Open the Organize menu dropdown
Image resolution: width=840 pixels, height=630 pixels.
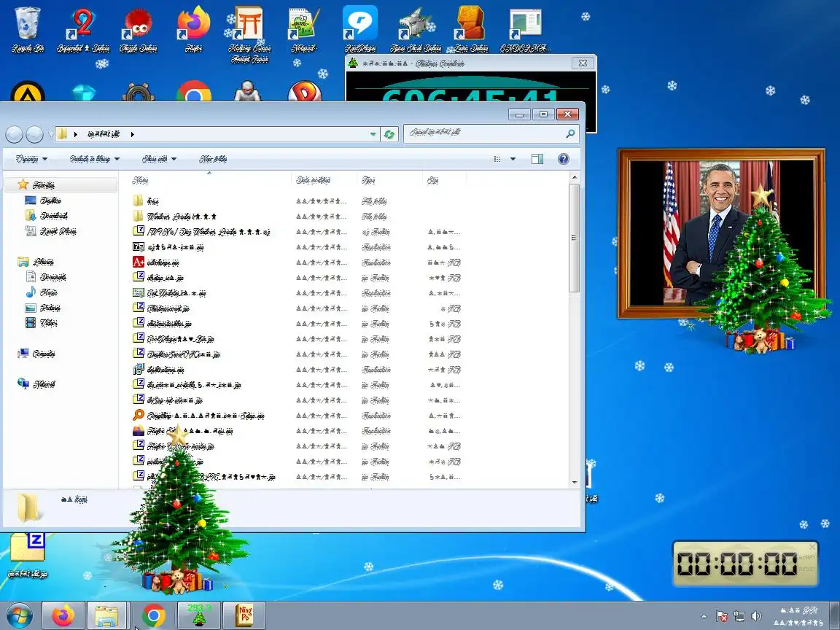31,159
